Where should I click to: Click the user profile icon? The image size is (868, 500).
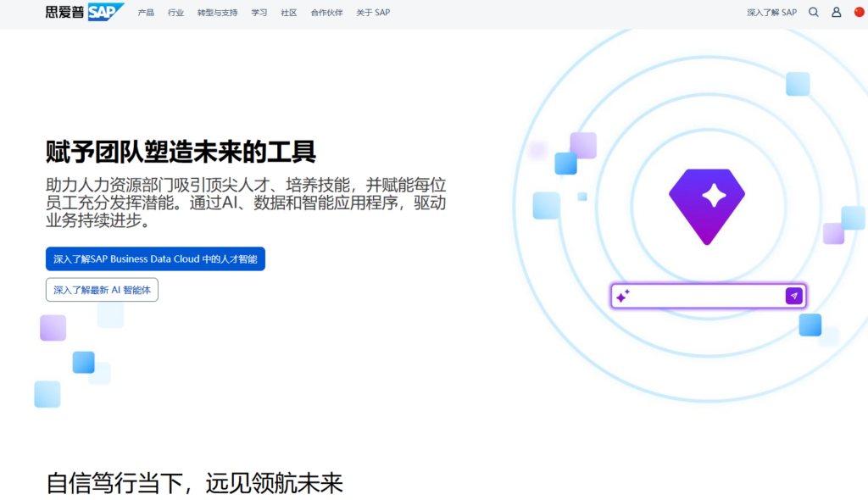(x=837, y=13)
